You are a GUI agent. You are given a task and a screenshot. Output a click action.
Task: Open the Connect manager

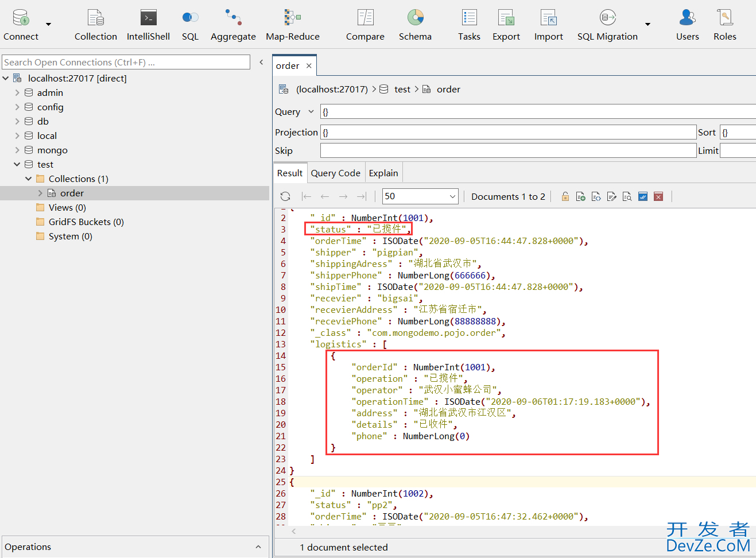[21, 25]
